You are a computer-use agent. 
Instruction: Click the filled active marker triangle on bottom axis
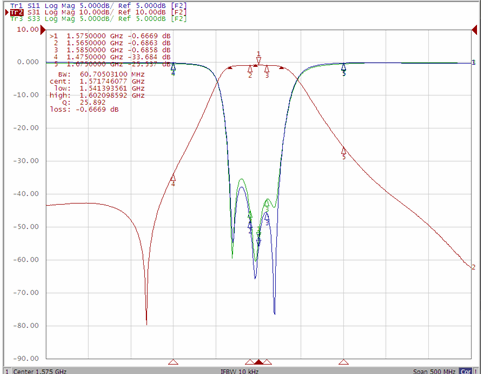click(x=259, y=362)
